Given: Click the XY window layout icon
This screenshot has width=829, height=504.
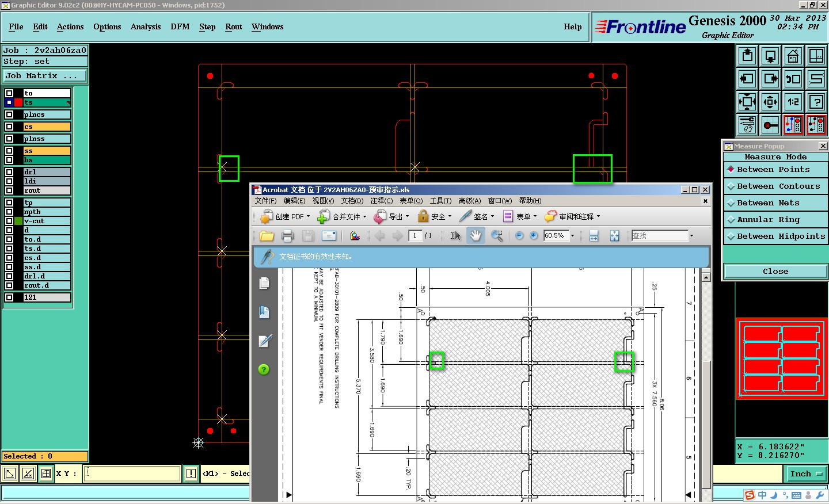Looking at the screenshot, I should click(x=816, y=56).
